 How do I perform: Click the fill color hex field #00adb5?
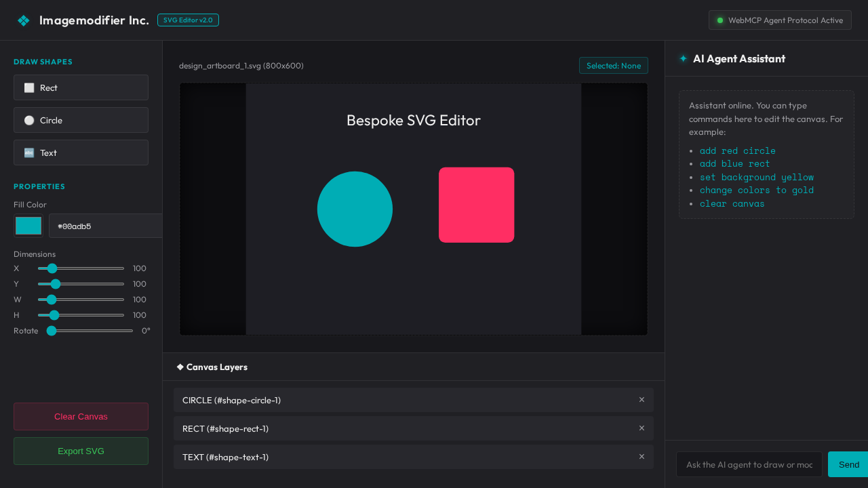click(106, 226)
